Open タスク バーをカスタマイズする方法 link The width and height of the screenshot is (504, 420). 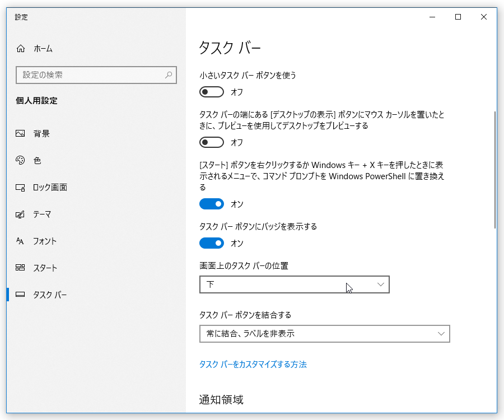[253, 364]
